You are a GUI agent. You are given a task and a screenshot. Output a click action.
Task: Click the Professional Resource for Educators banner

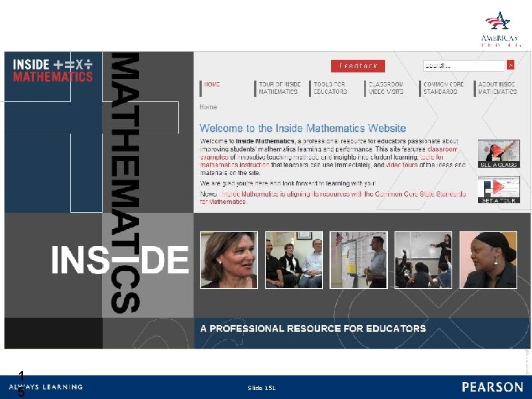313,328
